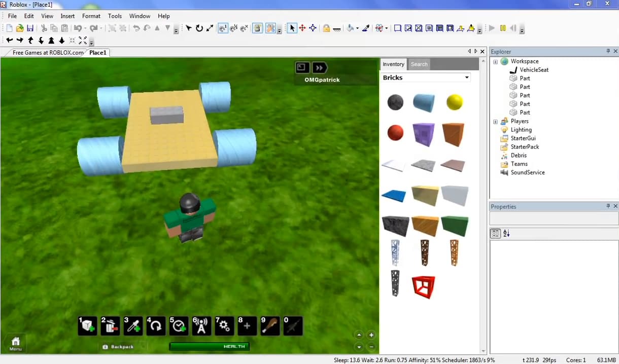Select hotbar slot 2 delete tool

(x=111, y=325)
